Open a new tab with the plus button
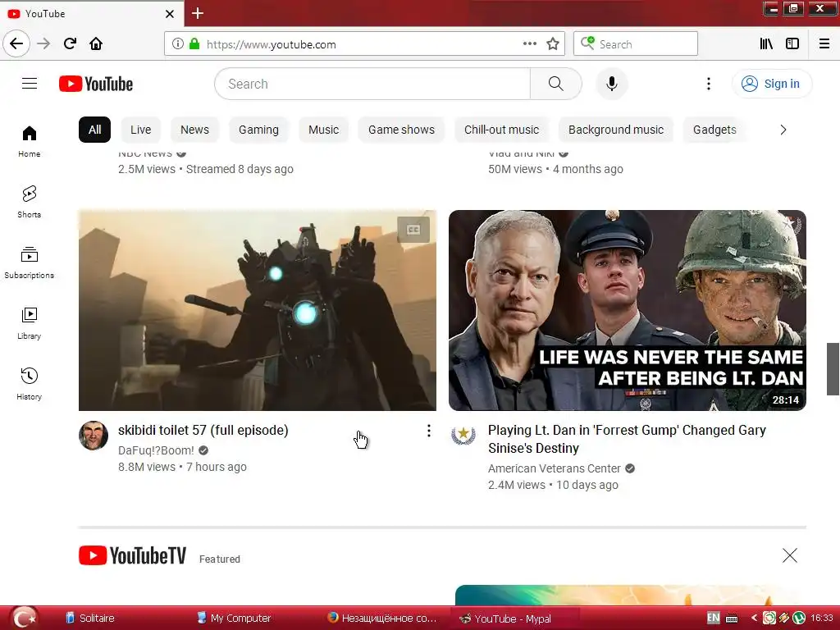The height and width of the screenshot is (630, 840). tap(197, 13)
